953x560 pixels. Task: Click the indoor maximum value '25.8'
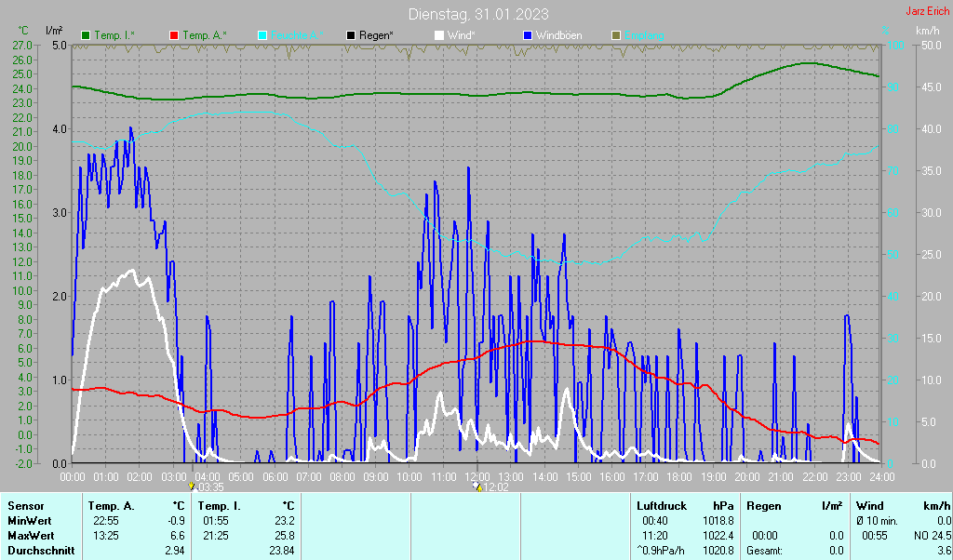tap(285, 537)
